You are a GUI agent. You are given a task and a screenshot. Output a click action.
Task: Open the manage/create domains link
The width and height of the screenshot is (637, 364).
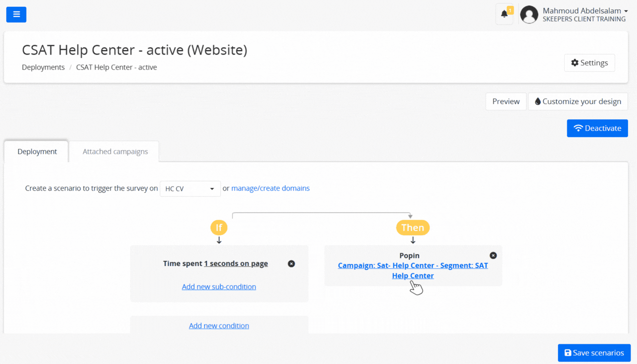(270, 188)
